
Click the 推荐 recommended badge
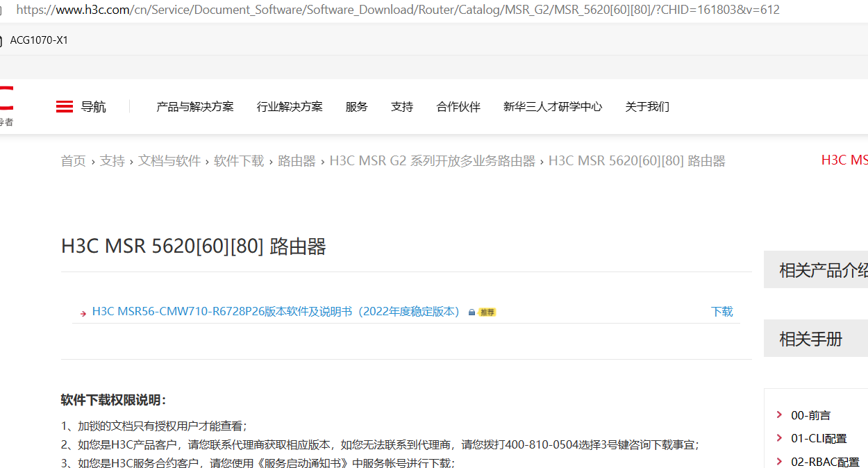pos(487,312)
